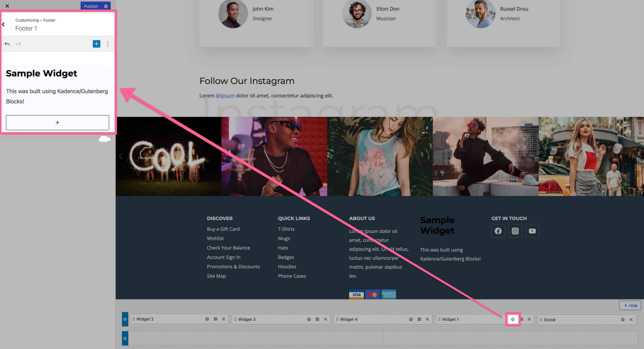Click the settings gear icon on Widget 3

coord(309,319)
